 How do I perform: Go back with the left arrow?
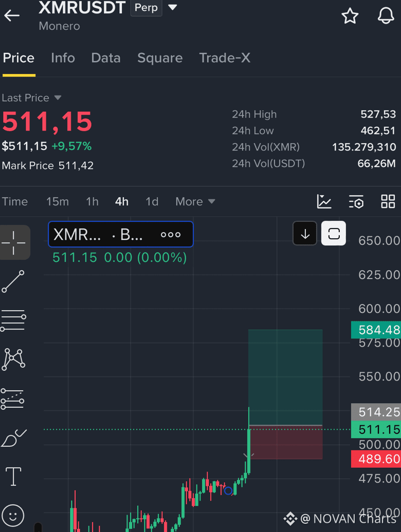[12, 15]
